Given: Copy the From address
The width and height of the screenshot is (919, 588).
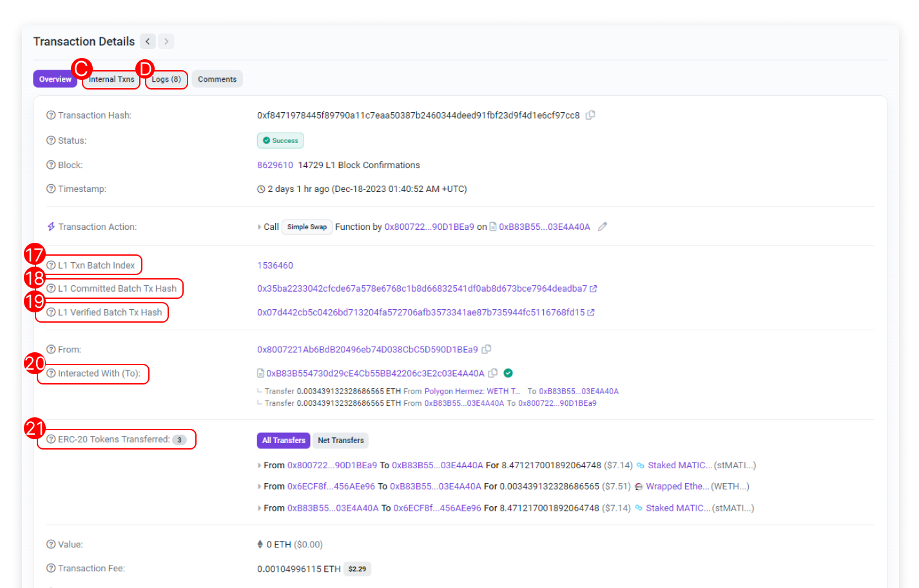Looking at the screenshot, I should click(487, 349).
